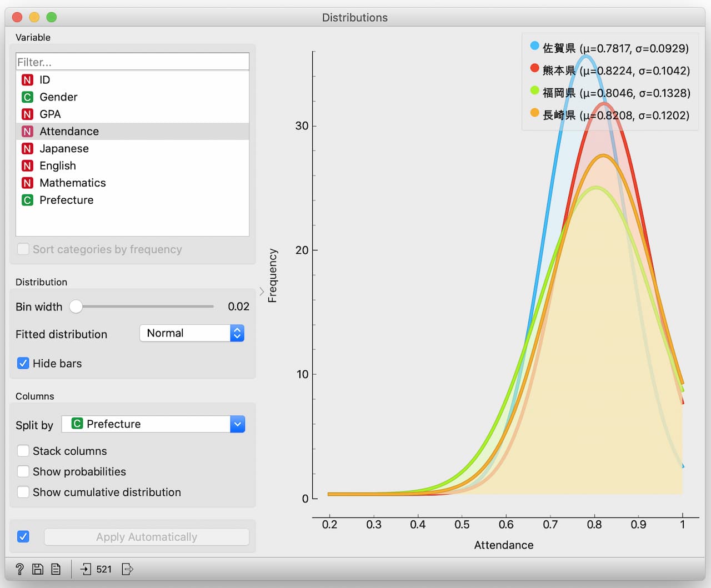Enable Show cumulative distribution
Screen dimensions: 711x588
click(23, 492)
